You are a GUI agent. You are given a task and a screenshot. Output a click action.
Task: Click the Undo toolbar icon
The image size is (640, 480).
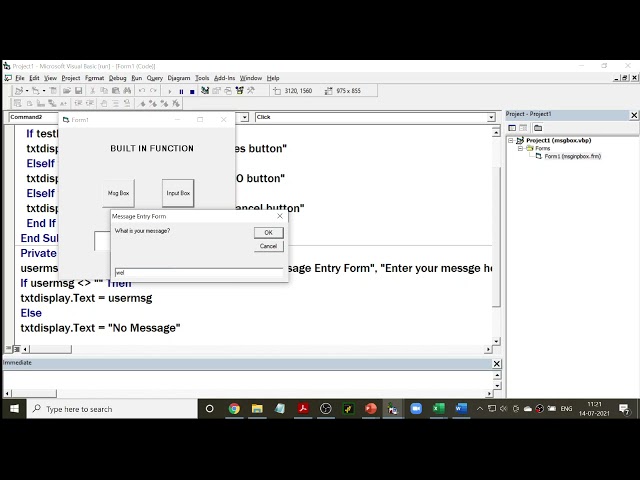(142, 91)
